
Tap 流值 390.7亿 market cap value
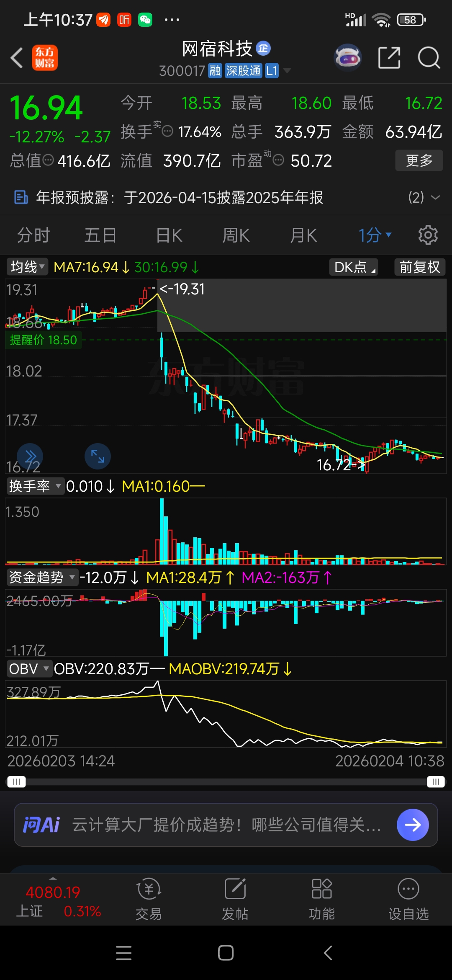point(171,160)
